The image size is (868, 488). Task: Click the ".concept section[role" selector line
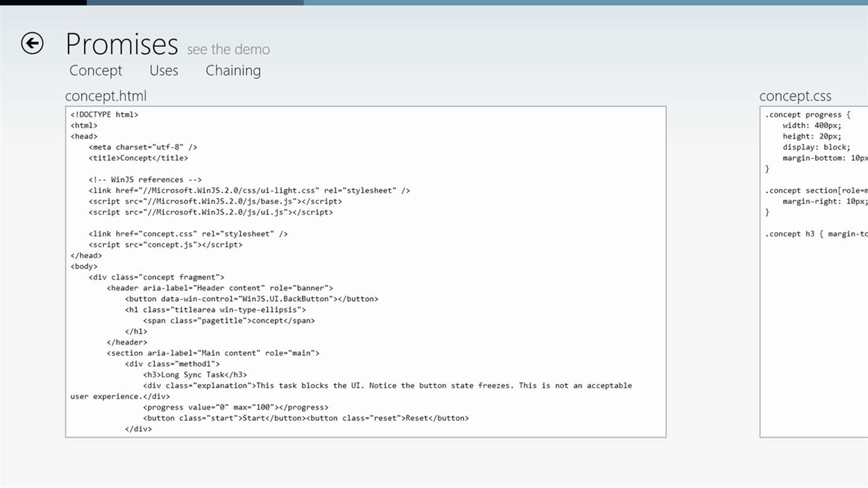(816, 190)
